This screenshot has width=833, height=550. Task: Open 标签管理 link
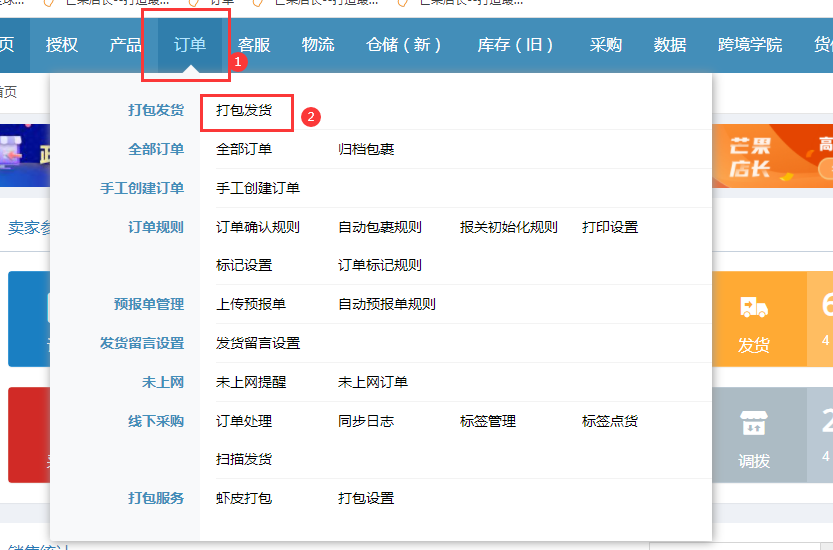click(x=488, y=421)
